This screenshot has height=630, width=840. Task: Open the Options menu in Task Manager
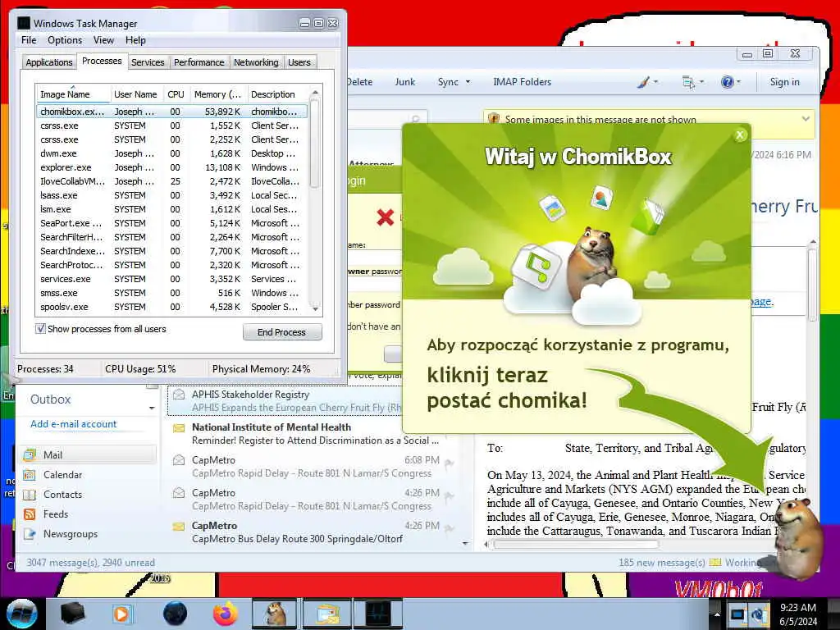pyautogui.click(x=65, y=40)
